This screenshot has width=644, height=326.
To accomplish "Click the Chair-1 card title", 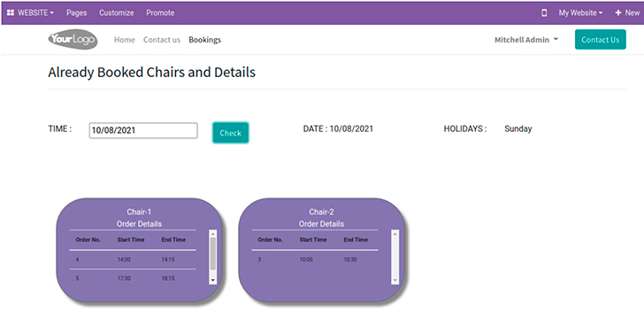I will tap(139, 212).
